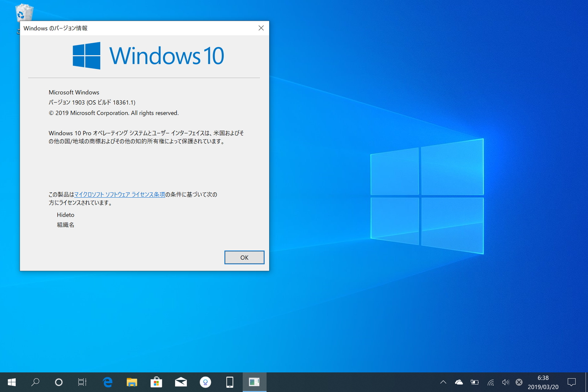Click the X status icon in the tray
Viewport: 588px width, 392px height.
tap(519, 382)
